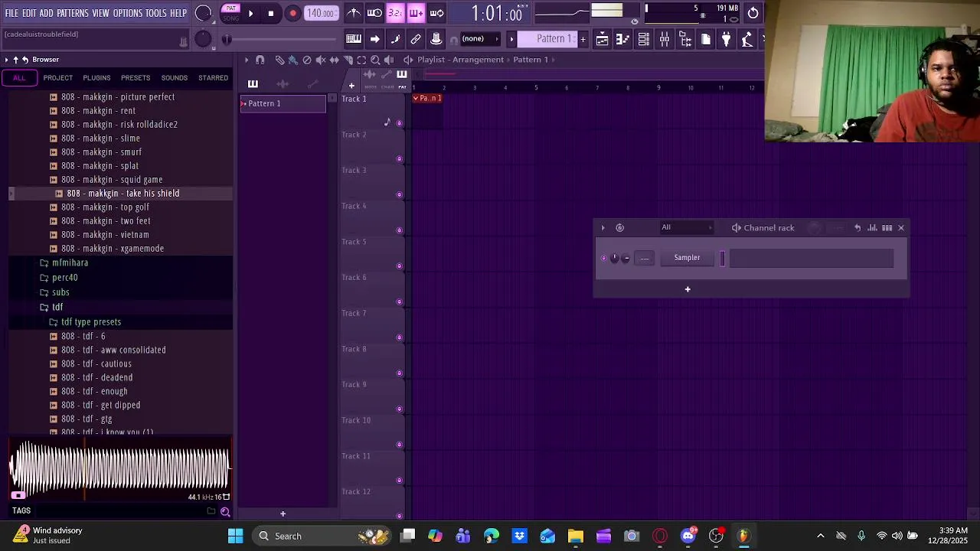Screen dimensions: 980x551
Task: Open the Windows Start menu
Action: [x=235, y=536]
